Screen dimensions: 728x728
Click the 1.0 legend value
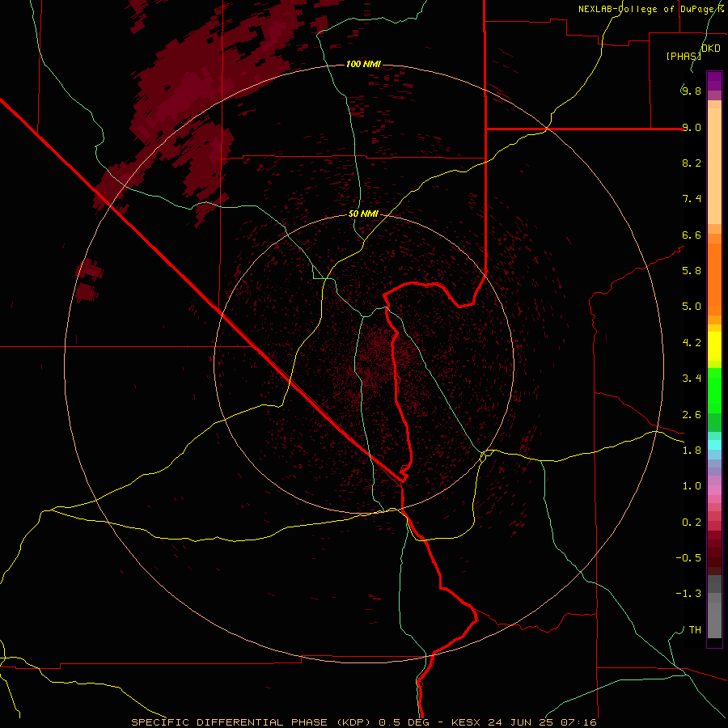(x=692, y=486)
